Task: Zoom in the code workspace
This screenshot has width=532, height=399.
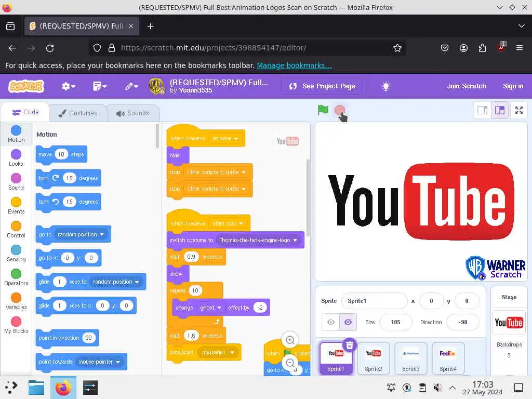Action: [x=290, y=340]
